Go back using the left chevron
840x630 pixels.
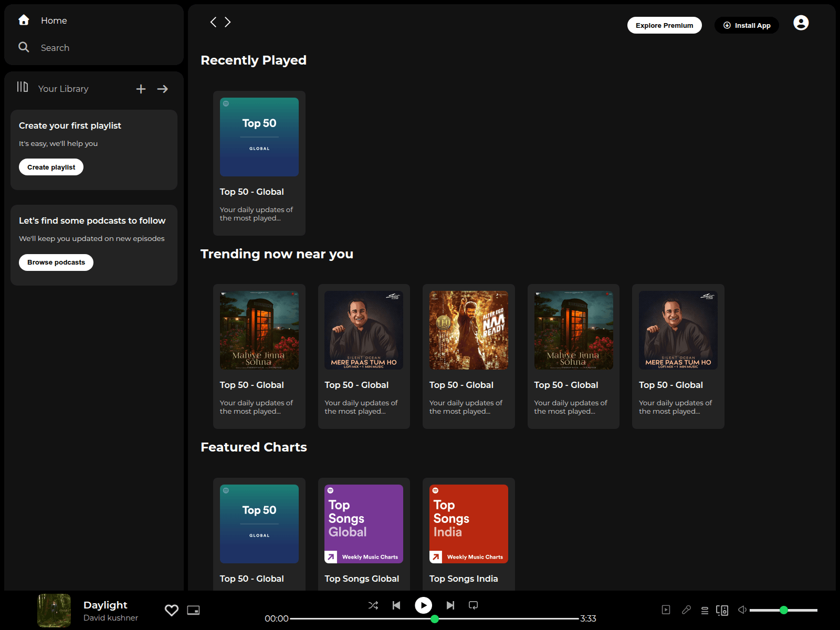213,22
